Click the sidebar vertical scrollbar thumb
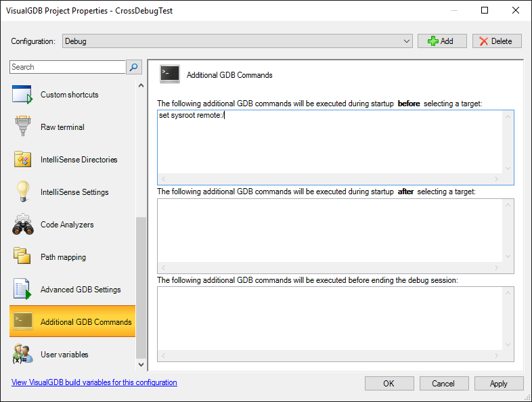The height and width of the screenshot is (402, 532). pyautogui.click(x=141, y=288)
